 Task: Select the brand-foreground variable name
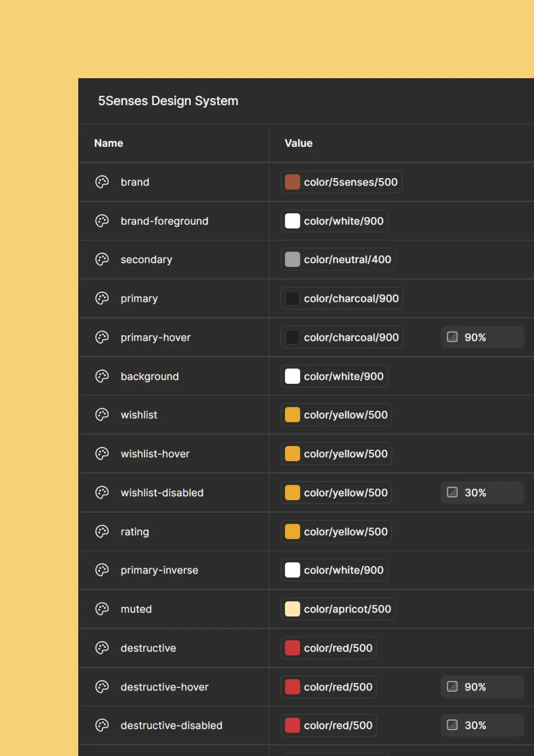point(165,221)
